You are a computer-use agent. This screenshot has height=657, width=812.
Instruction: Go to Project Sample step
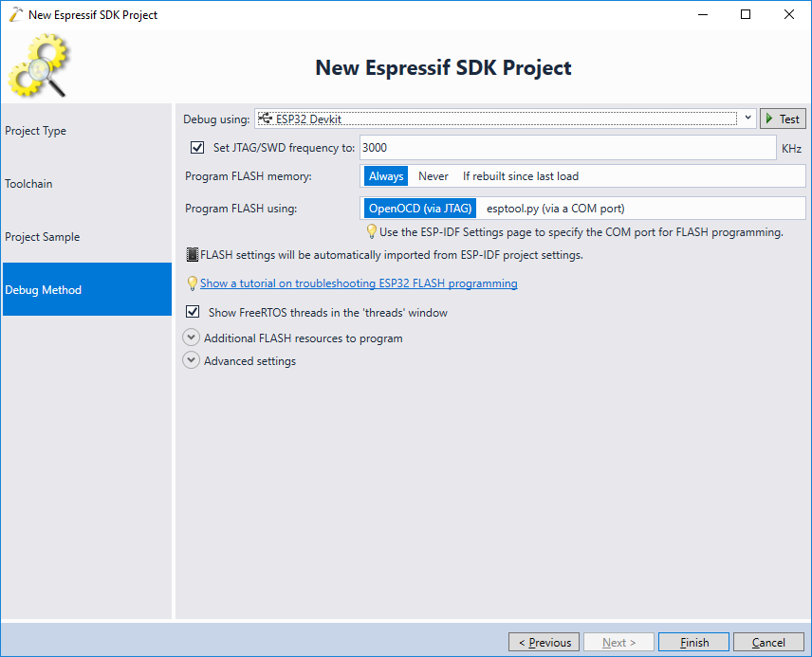(87, 237)
